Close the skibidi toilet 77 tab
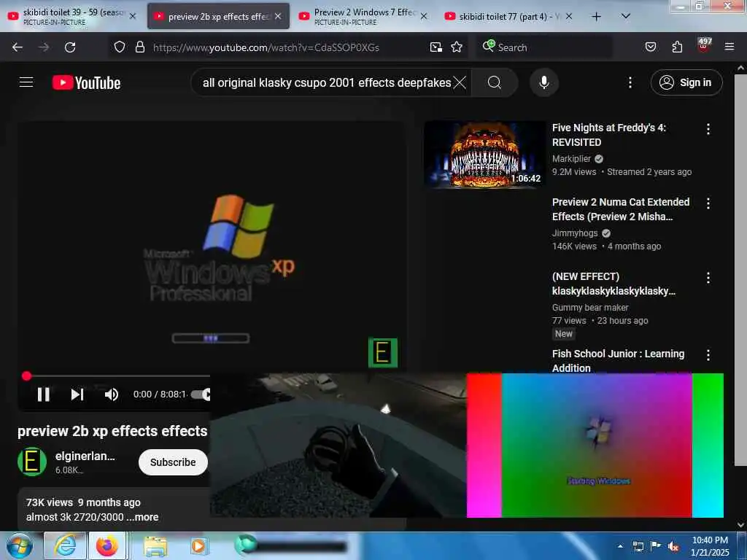This screenshot has height=560, width=747. click(x=568, y=16)
